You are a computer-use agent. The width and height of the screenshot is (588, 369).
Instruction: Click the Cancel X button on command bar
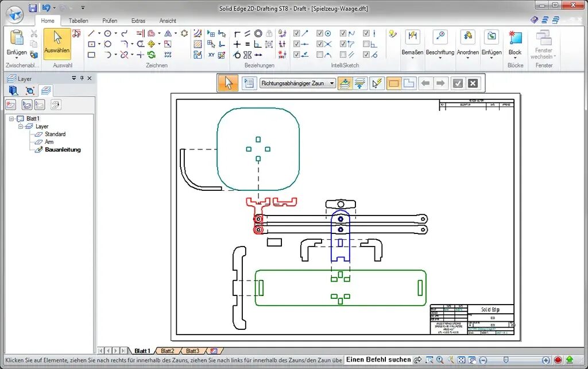click(x=473, y=83)
